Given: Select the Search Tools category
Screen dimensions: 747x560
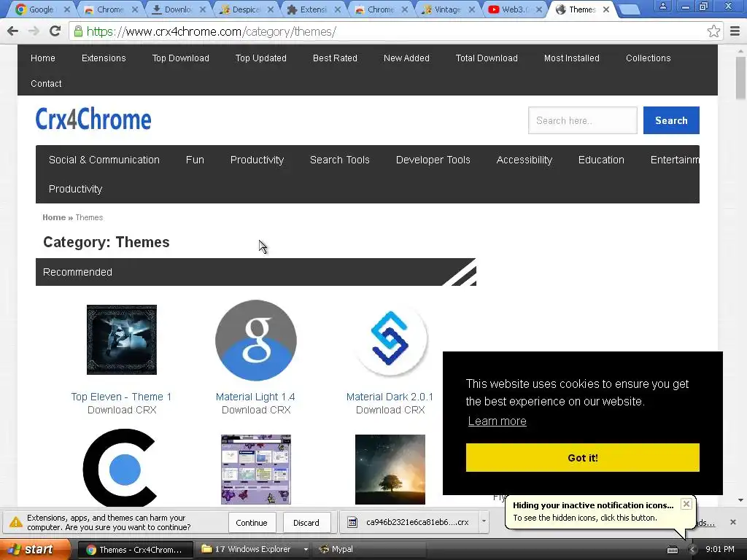Looking at the screenshot, I should (340, 160).
